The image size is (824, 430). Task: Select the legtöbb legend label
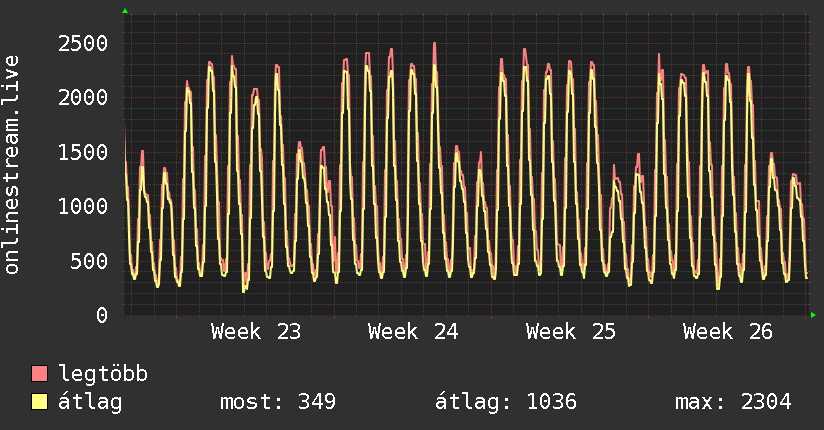point(103,373)
